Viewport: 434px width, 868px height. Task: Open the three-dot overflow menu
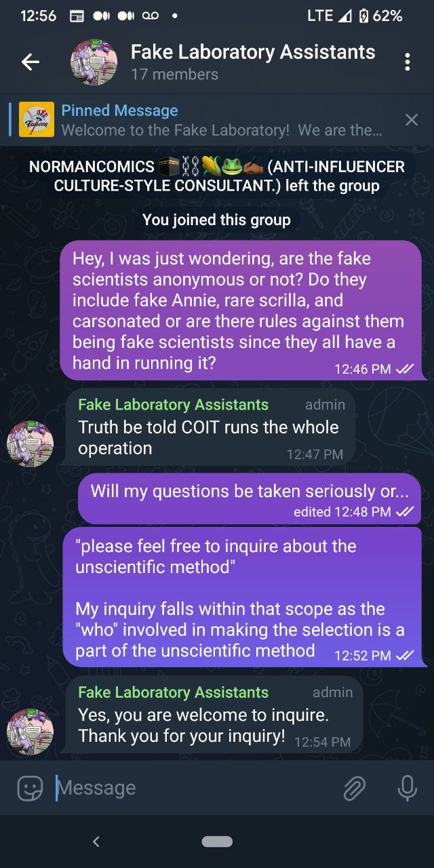[x=407, y=62]
